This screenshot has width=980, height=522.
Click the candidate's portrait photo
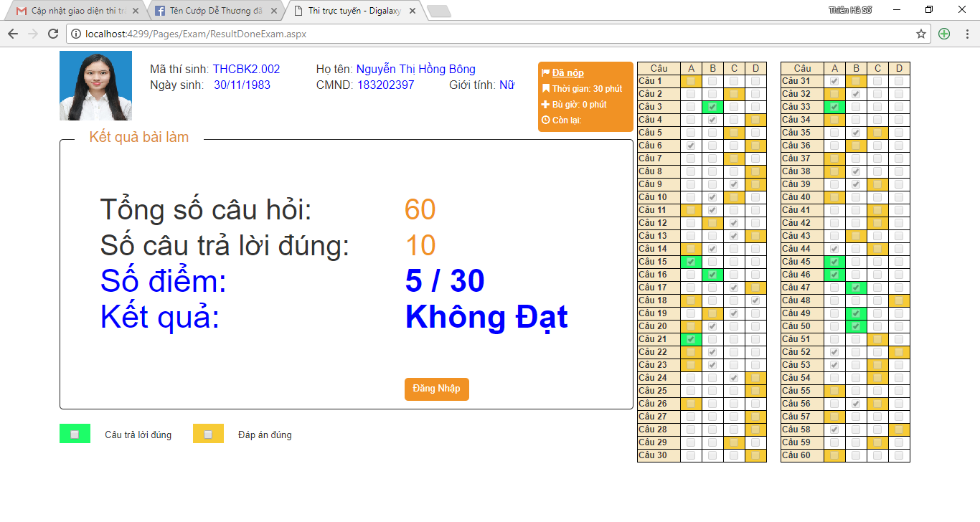(x=95, y=85)
